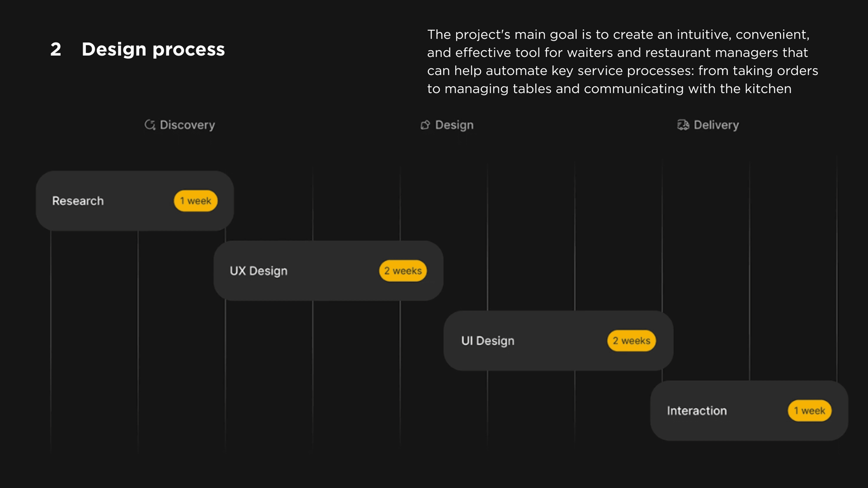Click the Discovery search icon

tap(150, 125)
